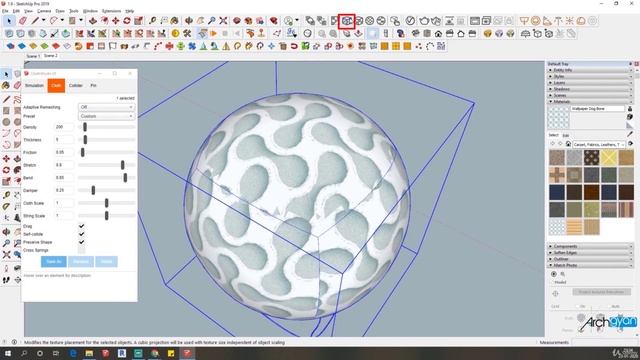
Task: Open the File menu
Action: 5,11
